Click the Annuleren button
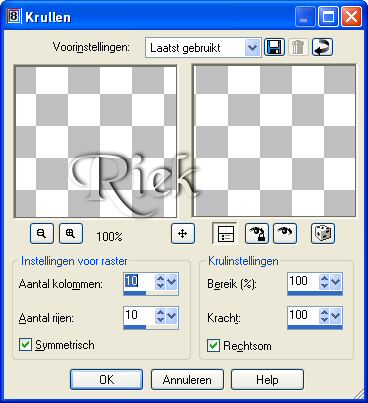368x403 pixels. point(187,379)
